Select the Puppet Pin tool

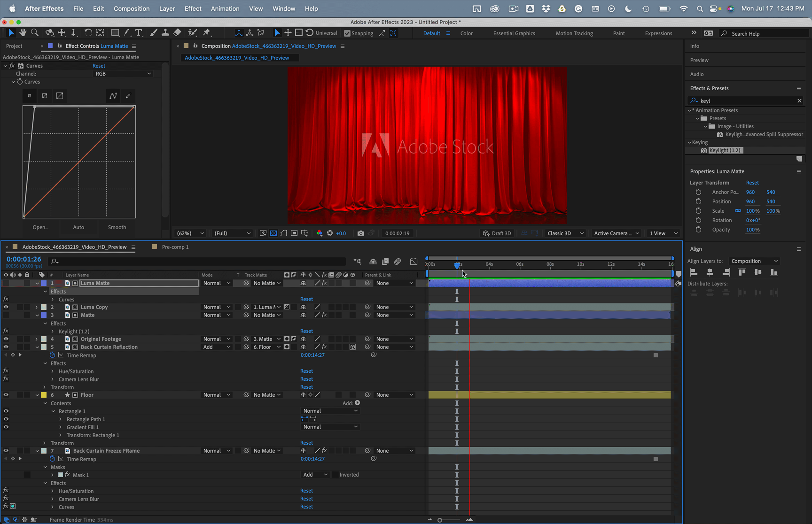tap(207, 32)
